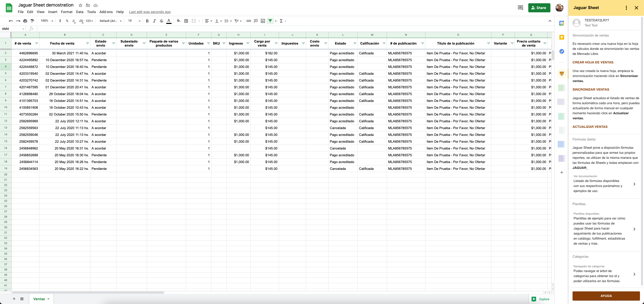Apply borders with the borders icon
The height and width of the screenshot is (304, 644).
[x=186, y=21]
